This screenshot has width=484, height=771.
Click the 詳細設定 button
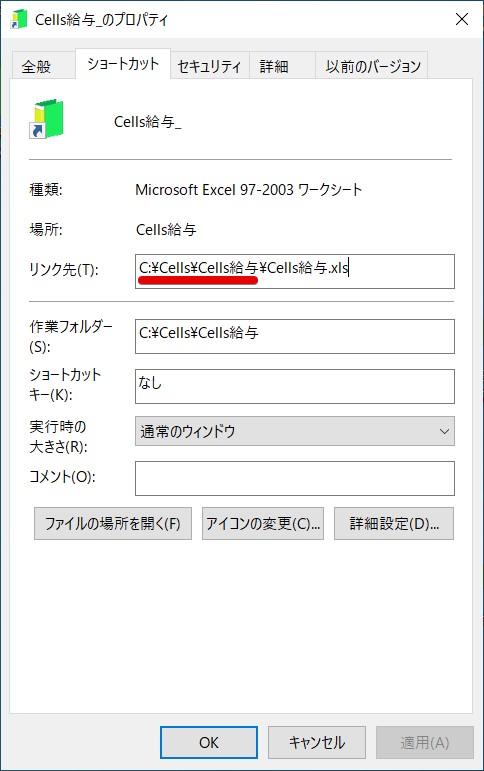click(393, 524)
